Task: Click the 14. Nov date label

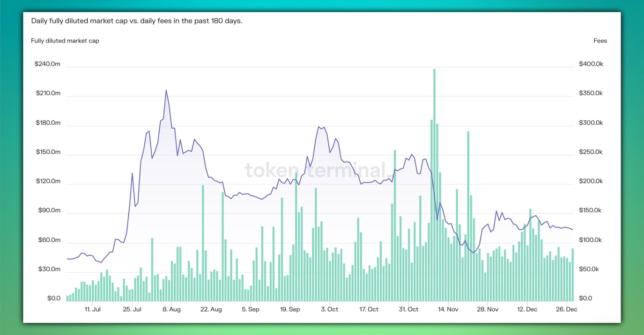Action: (448, 309)
